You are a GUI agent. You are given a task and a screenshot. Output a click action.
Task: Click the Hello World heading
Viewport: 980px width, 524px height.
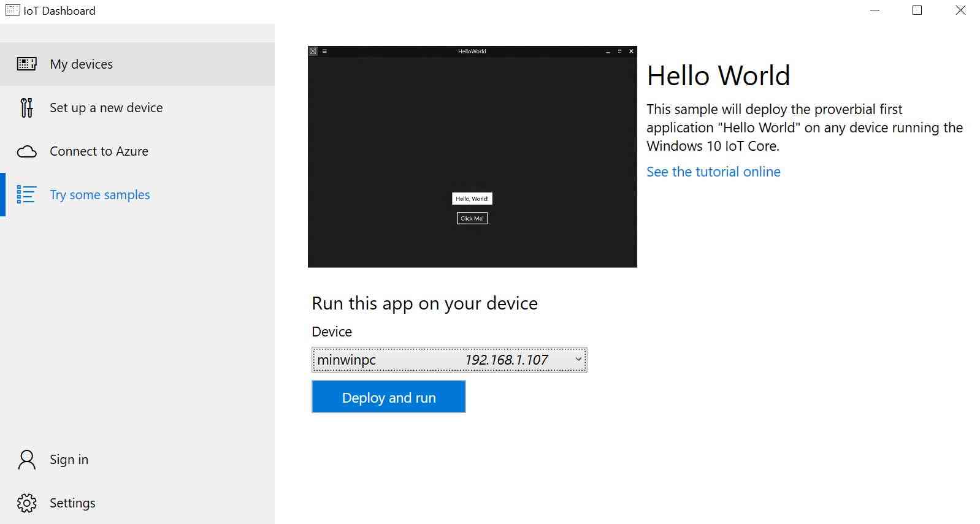pos(718,75)
